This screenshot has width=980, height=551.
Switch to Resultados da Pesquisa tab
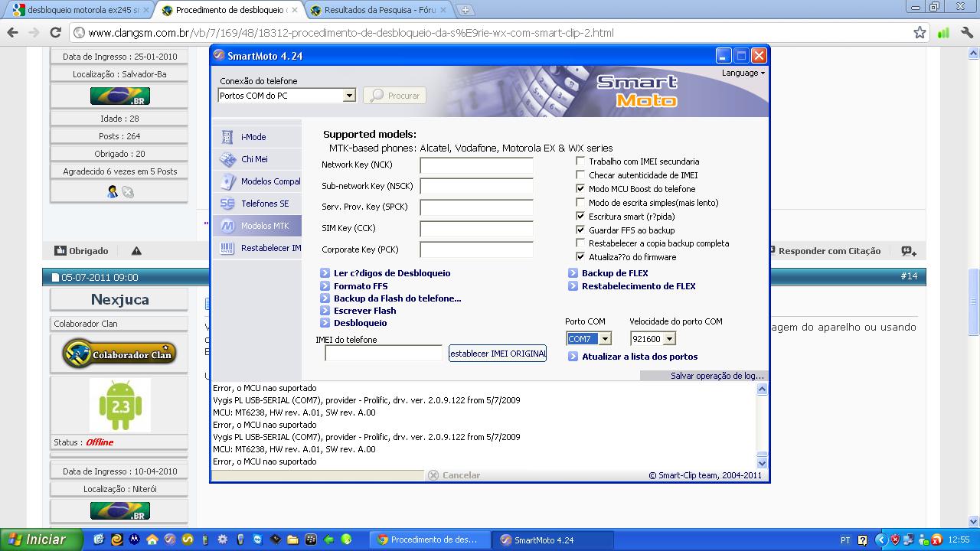coord(381,10)
